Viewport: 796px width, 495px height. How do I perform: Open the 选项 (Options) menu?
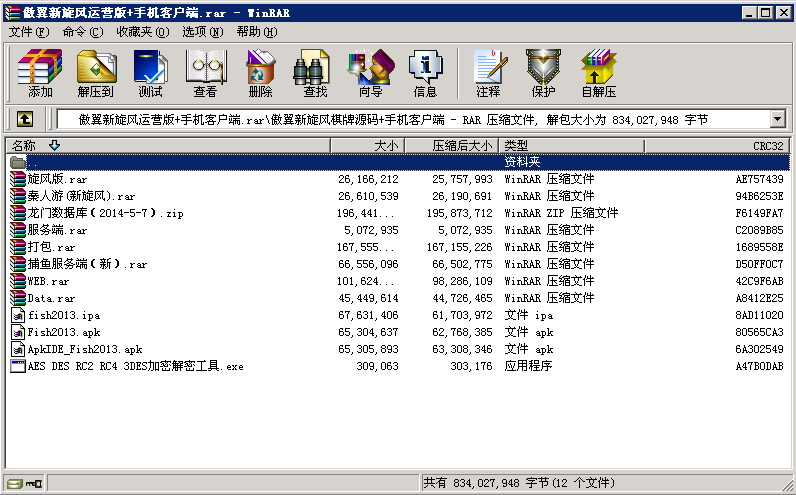203,32
